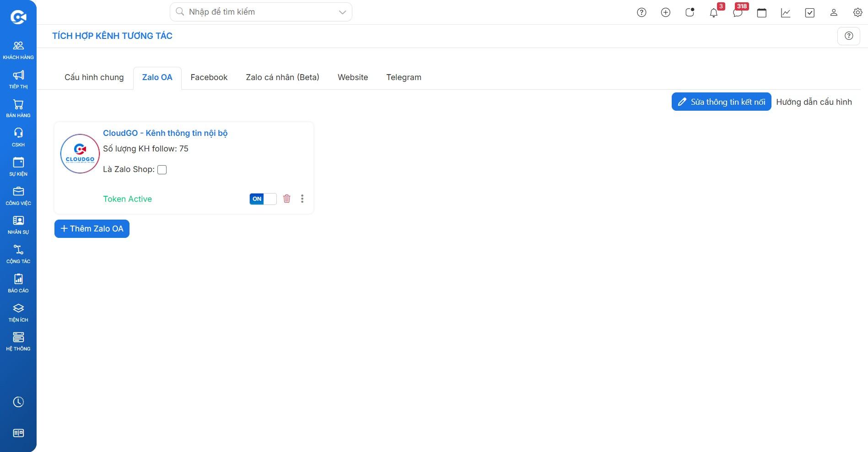
Task: Open the Bán Hàng sales module
Action: click(x=18, y=109)
